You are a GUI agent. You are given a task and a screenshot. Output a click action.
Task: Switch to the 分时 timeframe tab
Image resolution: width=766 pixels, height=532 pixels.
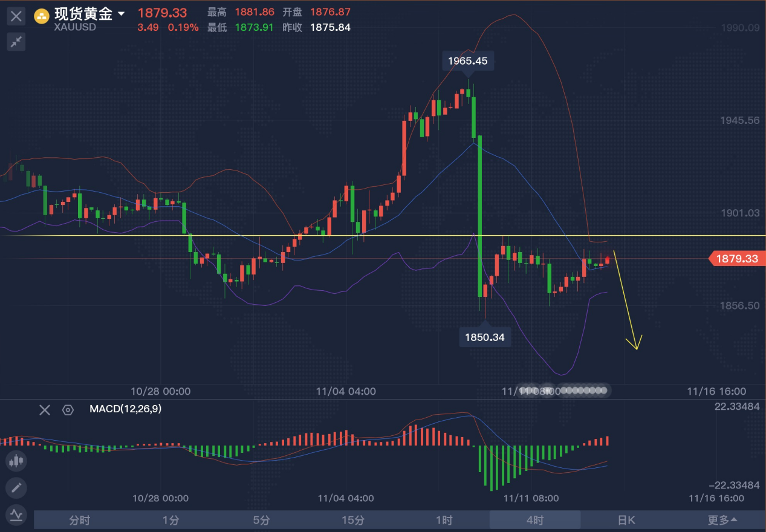pyautogui.click(x=80, y=520)
